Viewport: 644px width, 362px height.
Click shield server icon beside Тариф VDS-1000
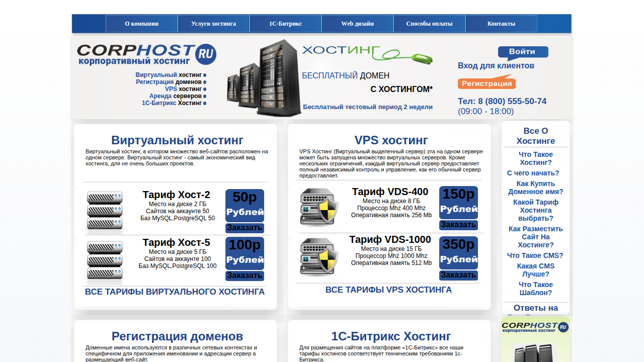point(319,257)
